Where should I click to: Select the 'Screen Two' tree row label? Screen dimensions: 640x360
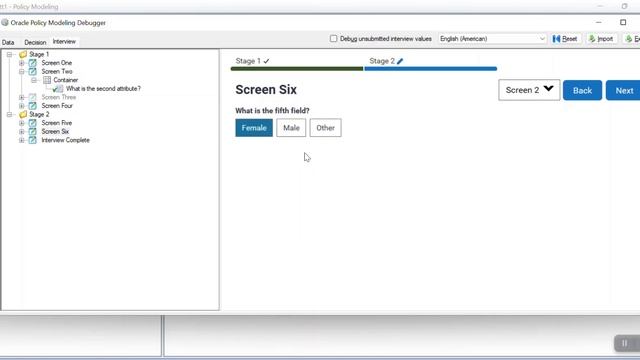pyautogui.click(x=57, y=71)
